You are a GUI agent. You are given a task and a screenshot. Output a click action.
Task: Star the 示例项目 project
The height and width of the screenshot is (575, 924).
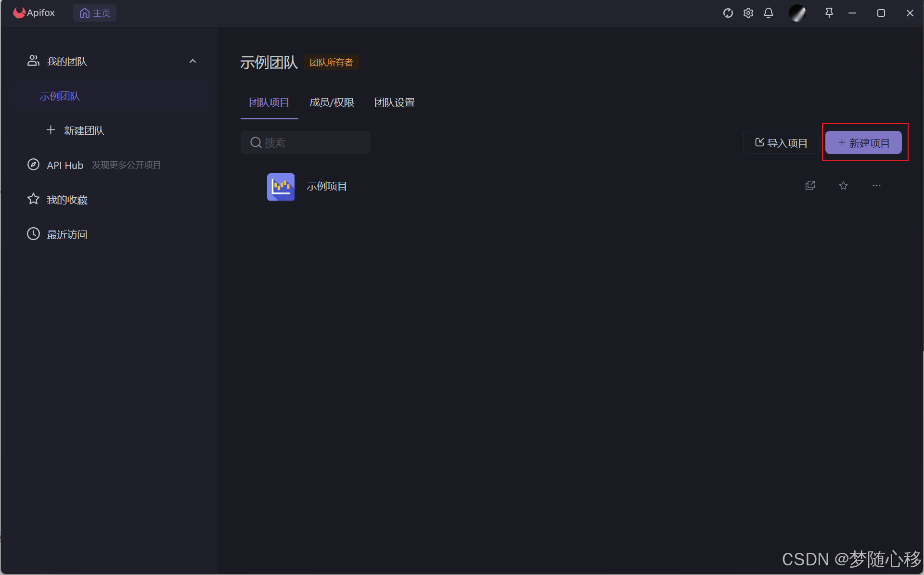click(843, 186)
